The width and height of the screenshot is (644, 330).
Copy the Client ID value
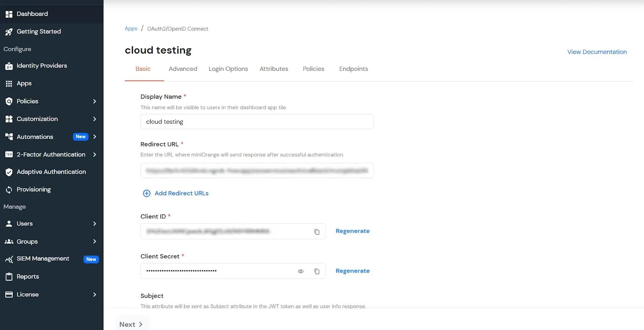pyautogui.click(x=317, y=232)
